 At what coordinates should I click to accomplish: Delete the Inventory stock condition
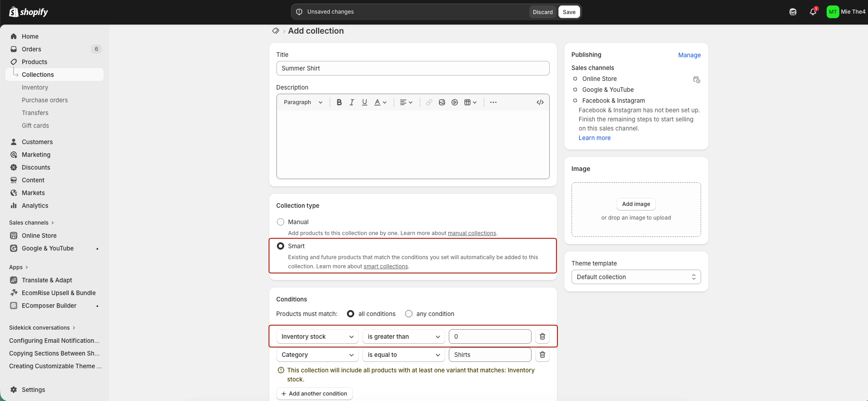click(542, 336)
